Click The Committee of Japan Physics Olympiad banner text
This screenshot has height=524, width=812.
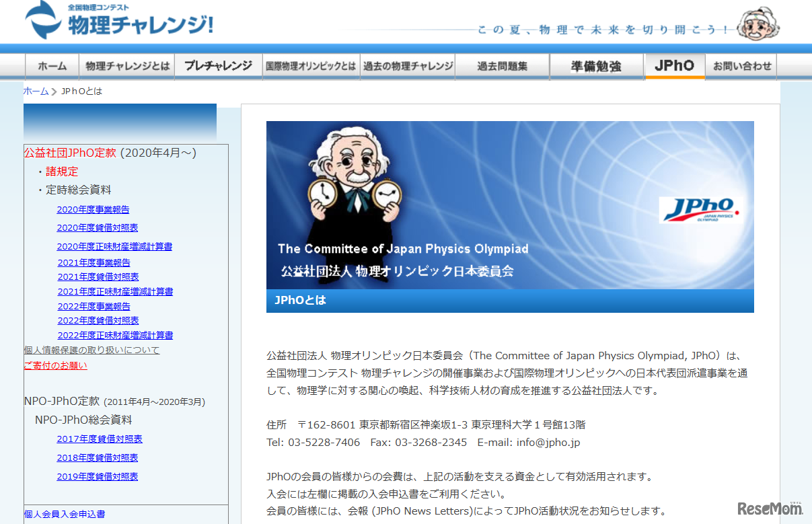403,249
